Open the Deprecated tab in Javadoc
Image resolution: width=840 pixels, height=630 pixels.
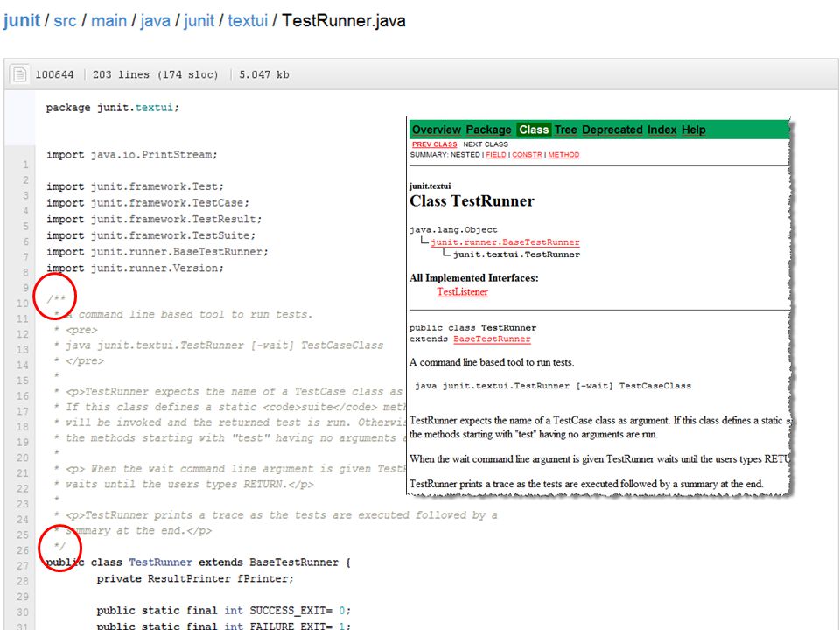coord(612,129)
